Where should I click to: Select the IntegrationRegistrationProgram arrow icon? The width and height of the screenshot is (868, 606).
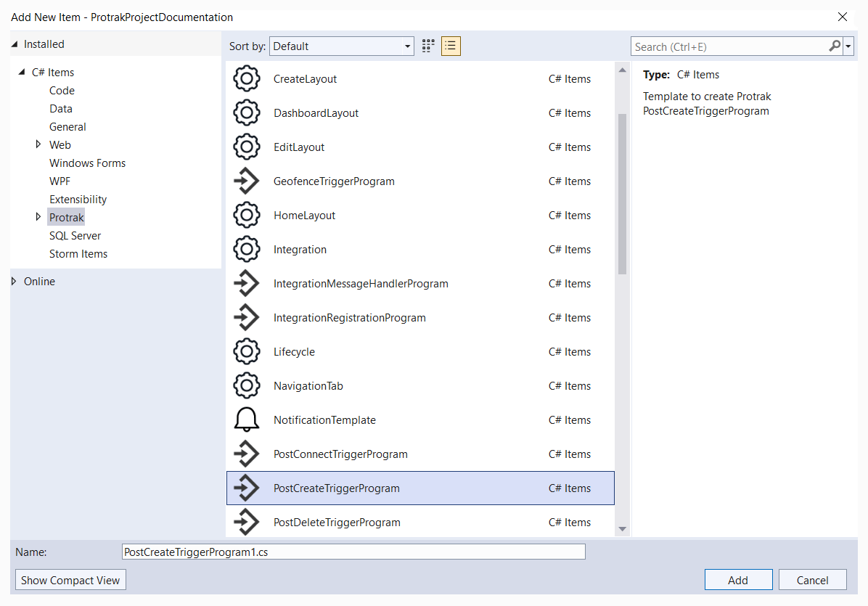tap(247, 318)
